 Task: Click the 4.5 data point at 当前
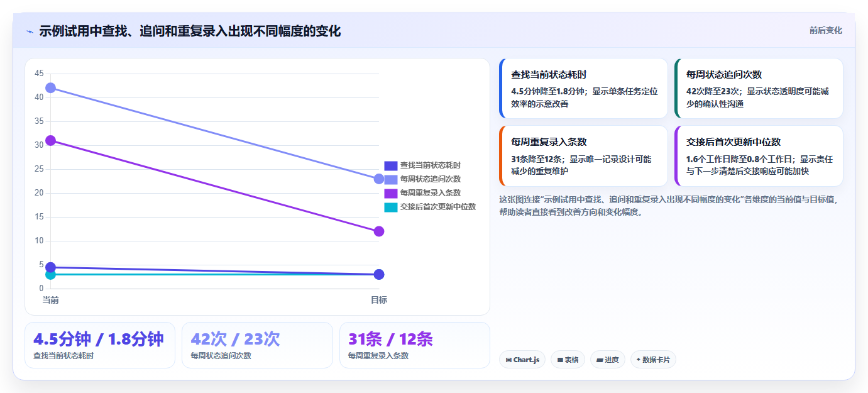click(50, 267)
